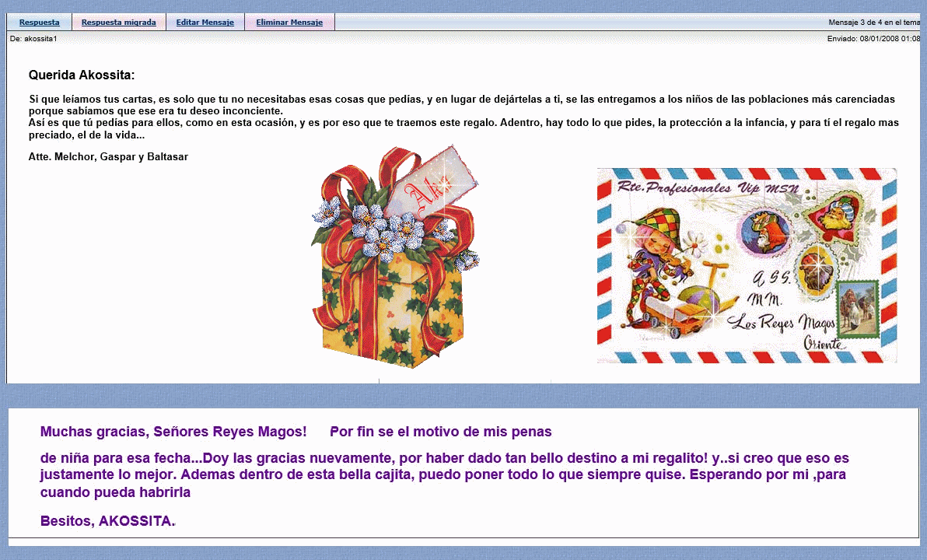927x560 pixels.
Task: Click the Querida Akossita heading
Action: (82, 75)
